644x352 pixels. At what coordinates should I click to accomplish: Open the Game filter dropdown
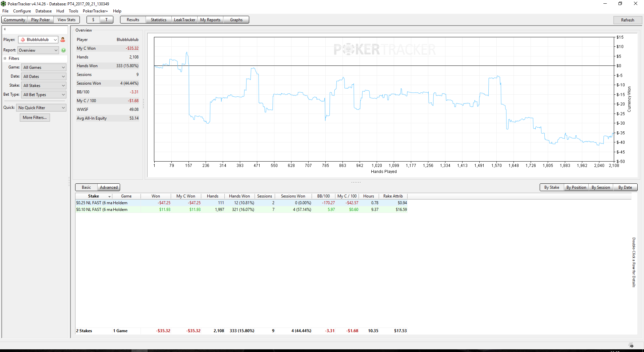pyautogui.click(x=44, y=68)
